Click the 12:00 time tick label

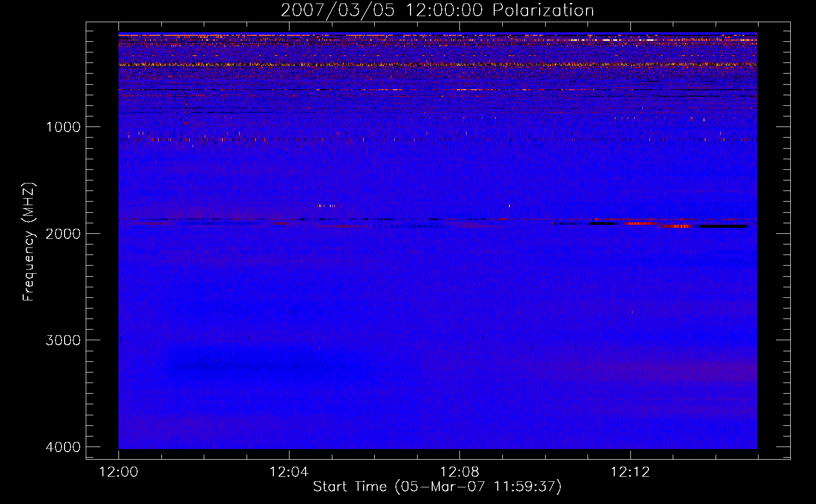click(x=119, y=472)
